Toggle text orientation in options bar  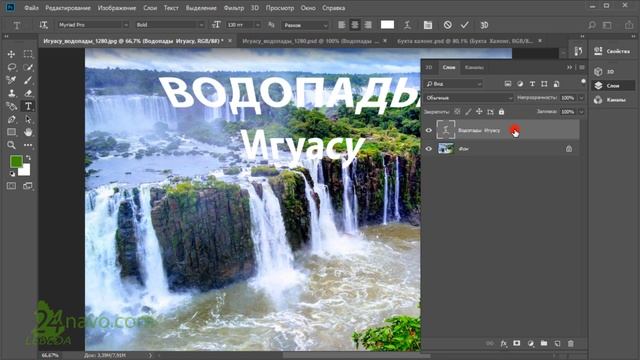point(43,25)
